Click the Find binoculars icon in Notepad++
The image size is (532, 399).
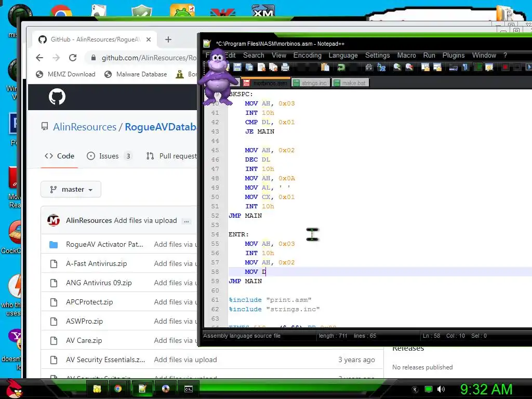(369, 67)
